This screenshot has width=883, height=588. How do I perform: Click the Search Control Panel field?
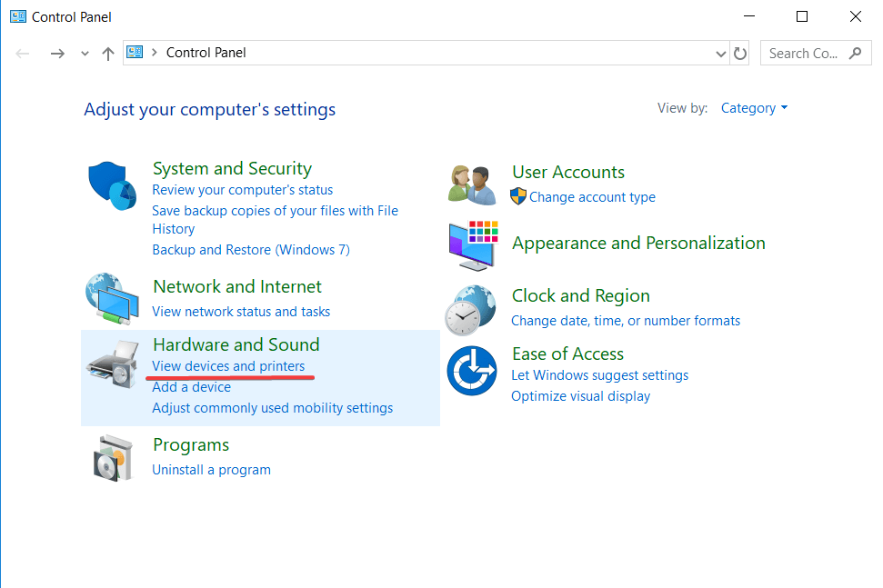click(805, 54)
